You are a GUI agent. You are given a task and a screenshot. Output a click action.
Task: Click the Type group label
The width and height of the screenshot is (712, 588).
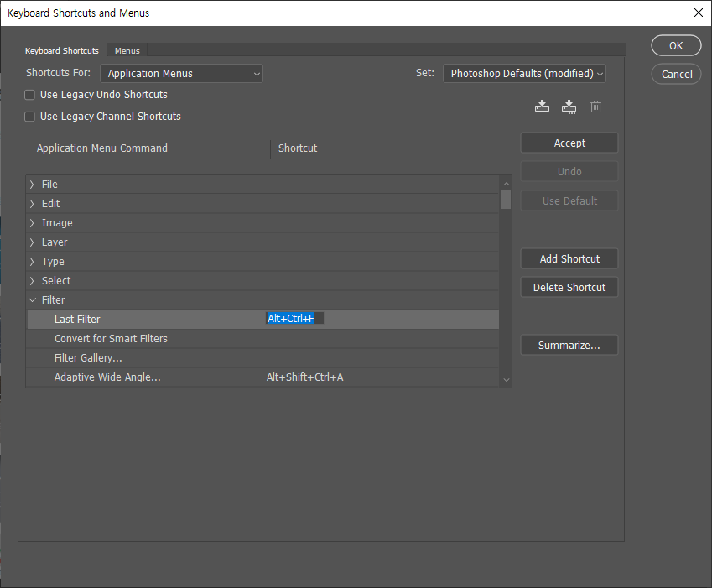[53, 262]
